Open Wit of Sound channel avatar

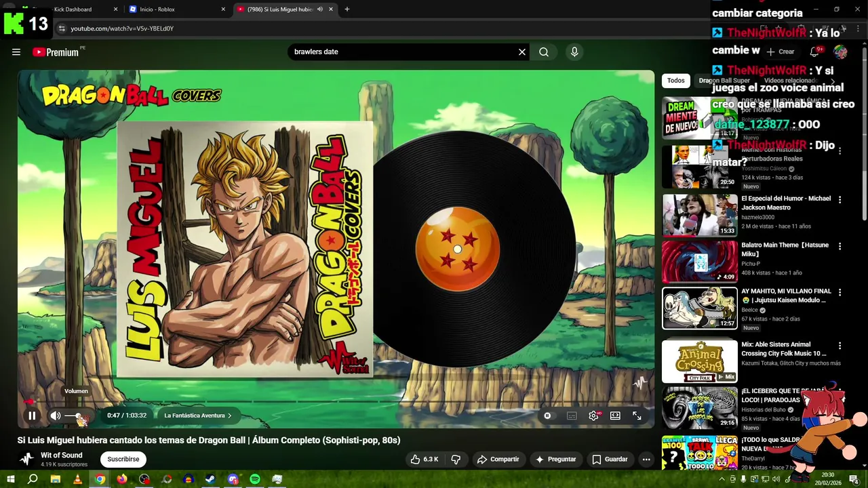tap(26, 459)
